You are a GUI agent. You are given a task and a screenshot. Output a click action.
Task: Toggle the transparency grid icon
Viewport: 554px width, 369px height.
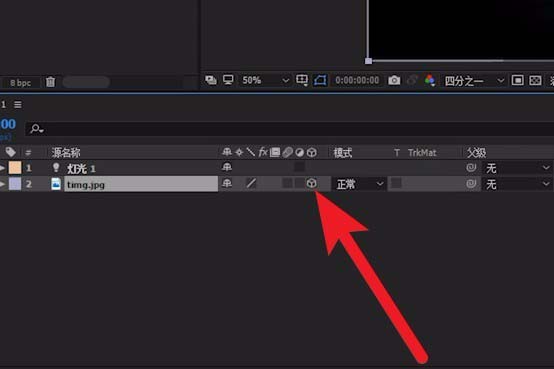(535, 81)
